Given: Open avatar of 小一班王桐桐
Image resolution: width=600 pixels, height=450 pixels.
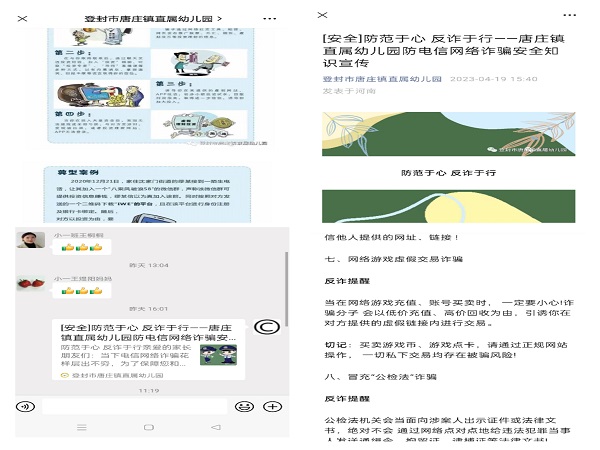Looking at the screenshot, I should point(31,240).
